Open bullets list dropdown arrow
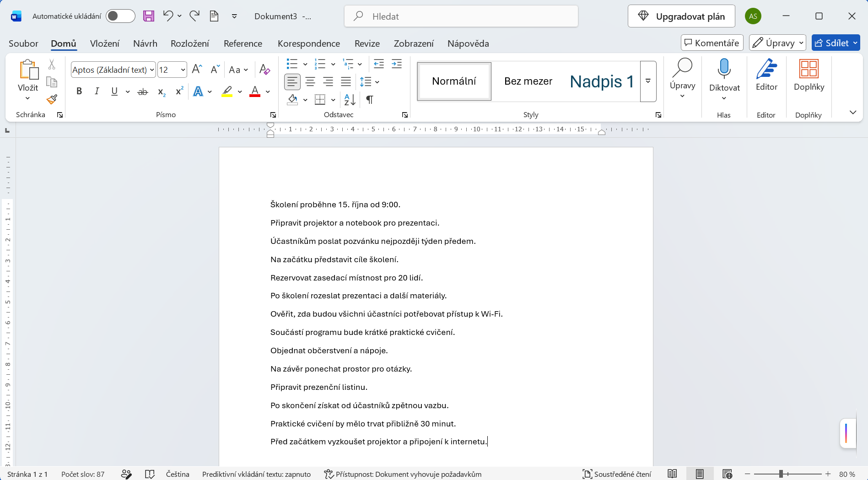Viewport: 868px width, 480px height. coord(305,64)
